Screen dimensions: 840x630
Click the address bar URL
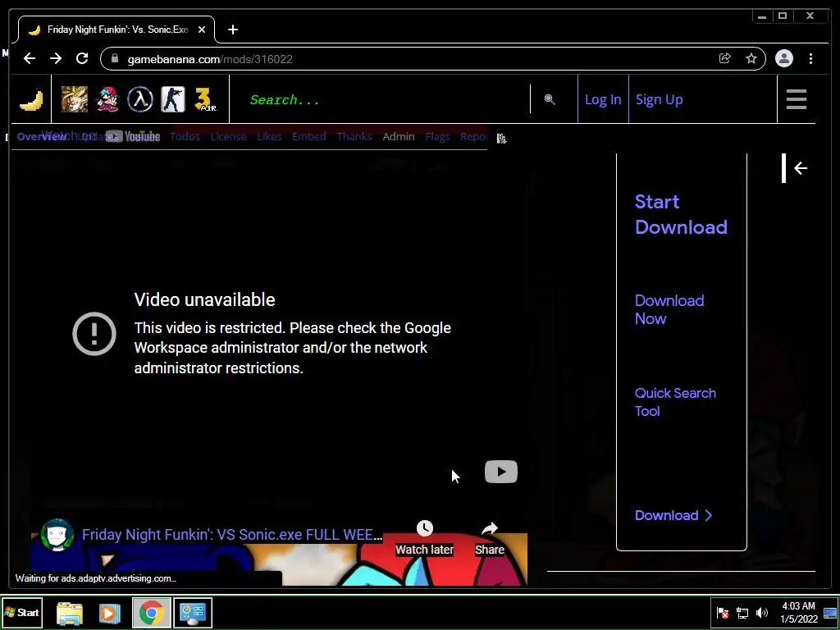point(210,59)
